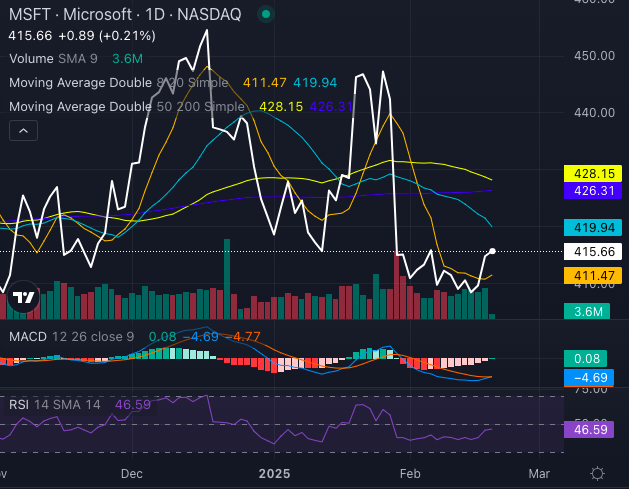The width and height of the screenshot is (629, 489).
Task: Open chart settings gear icon
Action: [x=597, y=473]
